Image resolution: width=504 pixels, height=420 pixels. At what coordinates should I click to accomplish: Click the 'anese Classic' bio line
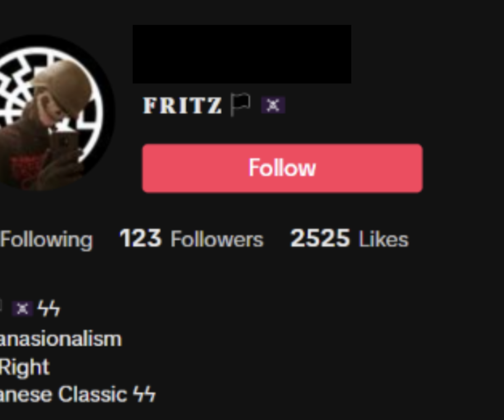[x=63, y=394]
